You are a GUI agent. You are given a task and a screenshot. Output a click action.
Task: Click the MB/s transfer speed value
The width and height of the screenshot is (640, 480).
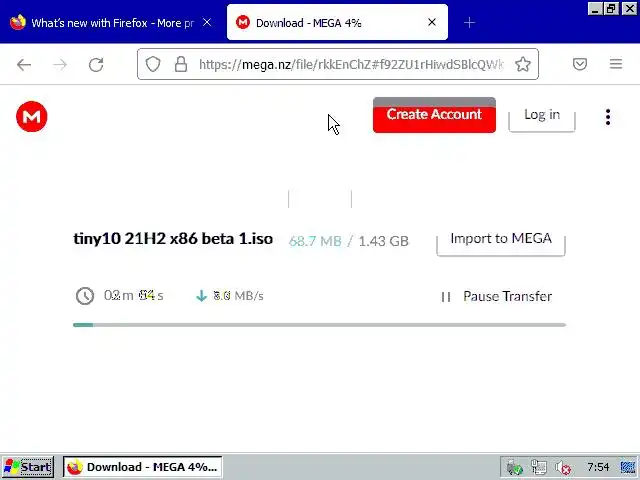coord(239,296)
